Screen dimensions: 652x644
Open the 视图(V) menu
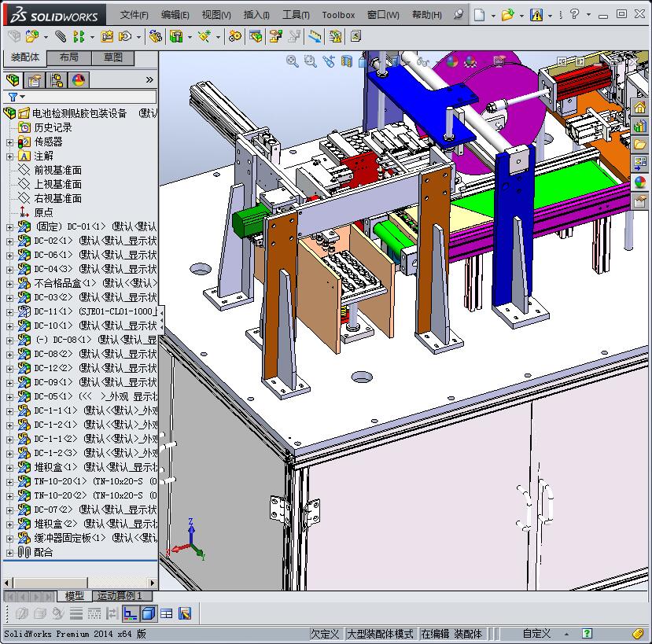216,15
